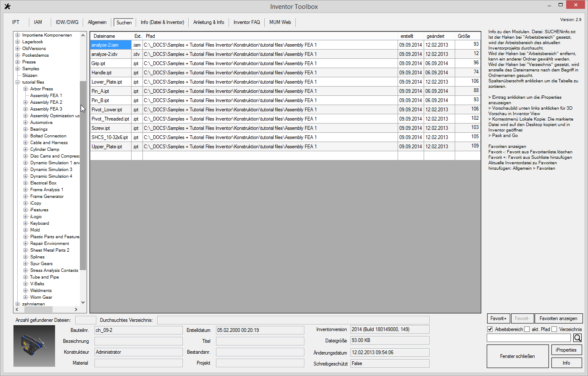Sort table by Größe column header
588x376 pixels.
pos(468,36)
